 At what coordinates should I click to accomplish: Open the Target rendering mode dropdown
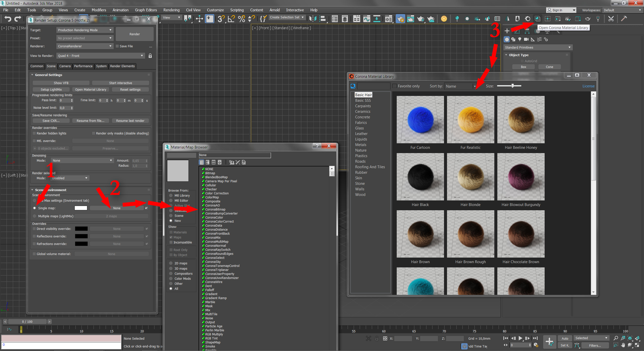[85, 30]
